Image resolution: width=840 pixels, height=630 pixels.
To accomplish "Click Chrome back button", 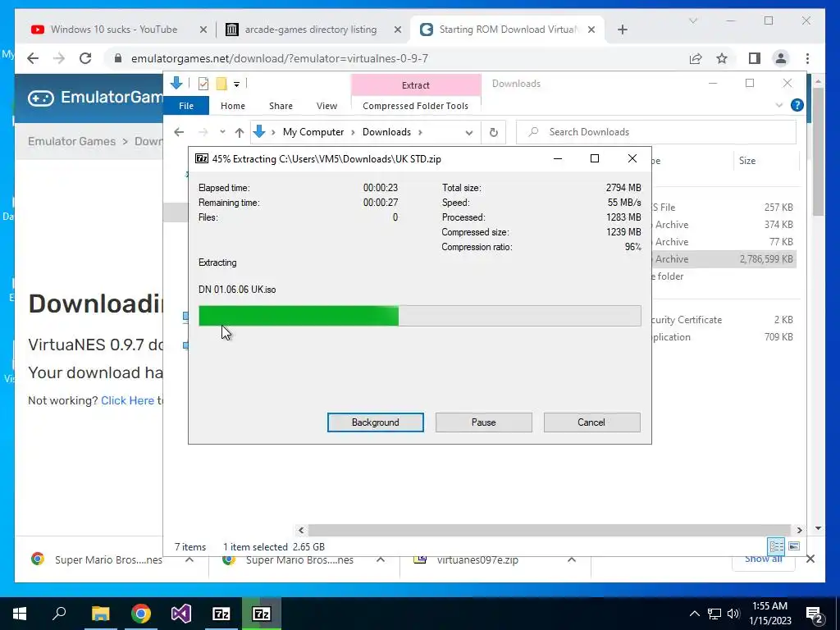I will [33, 58].
